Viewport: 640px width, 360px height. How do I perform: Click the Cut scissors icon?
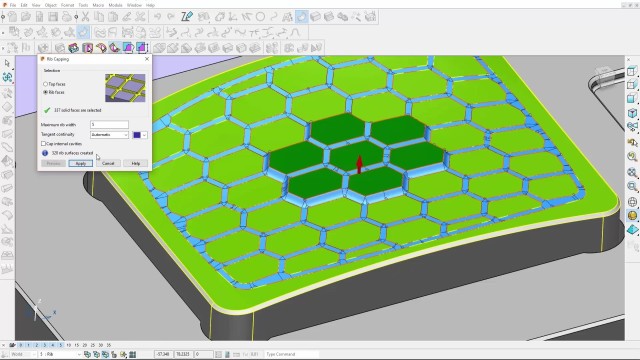(x=85, y=17)
